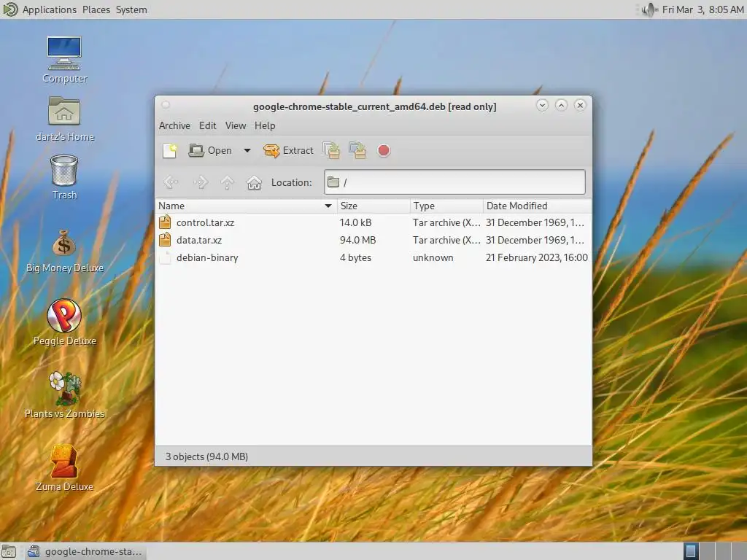The height and width of the screenshot is (560, 747).
Task: Click the 4 bytes size cell
Action: point(355,257)
